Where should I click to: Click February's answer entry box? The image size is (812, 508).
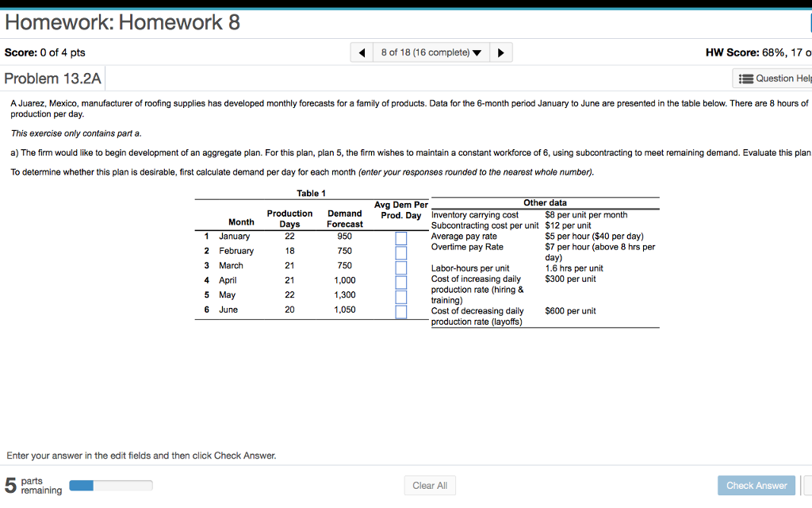(400, 252)
